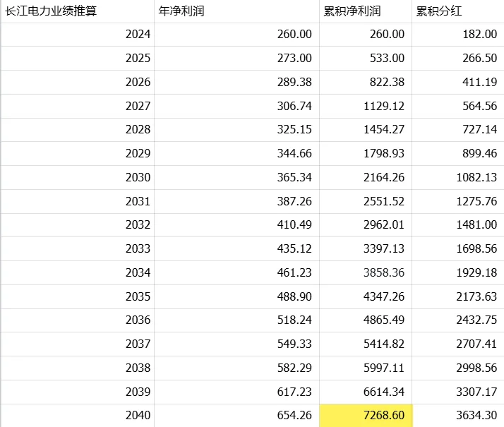The width and height of the screenshot is (504, 427).
Task: Select cumulative profit cell 4347.26
Action: [x=366, y=296]
